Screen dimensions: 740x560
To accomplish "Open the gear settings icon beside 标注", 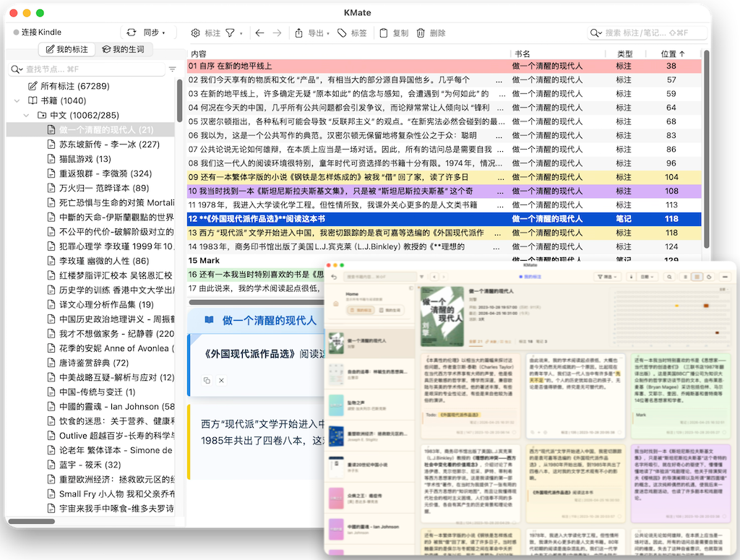I will [x=195, y=33].
